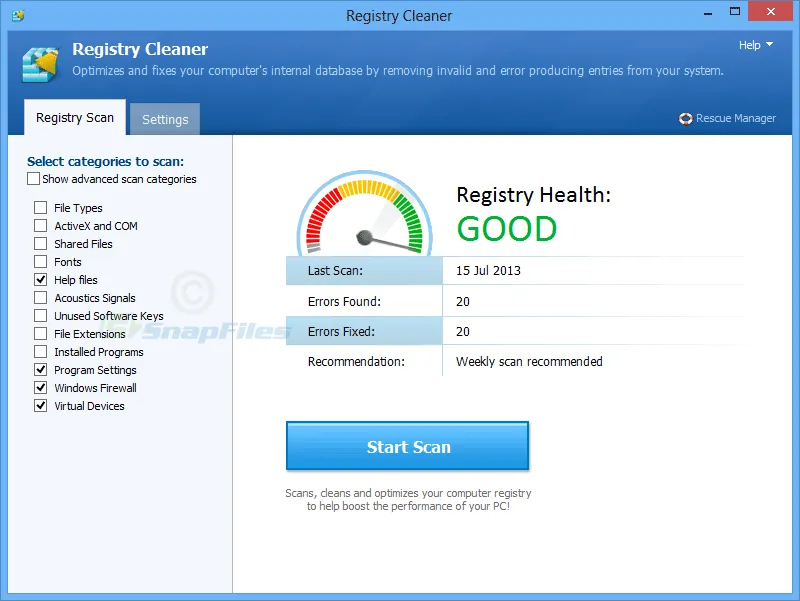Viewport: 800px width, 601px height.
Task: Enable the Shared Files checkbox
Action: coord(40,243)
